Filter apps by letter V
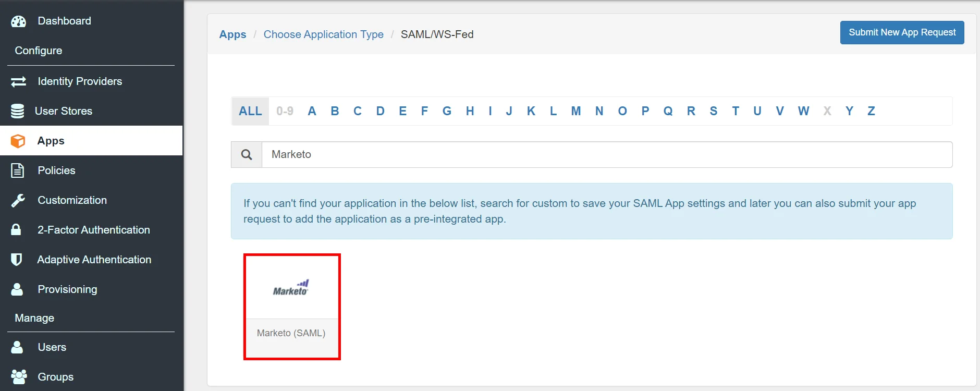The image size is (980, 391). click(779, 111)
